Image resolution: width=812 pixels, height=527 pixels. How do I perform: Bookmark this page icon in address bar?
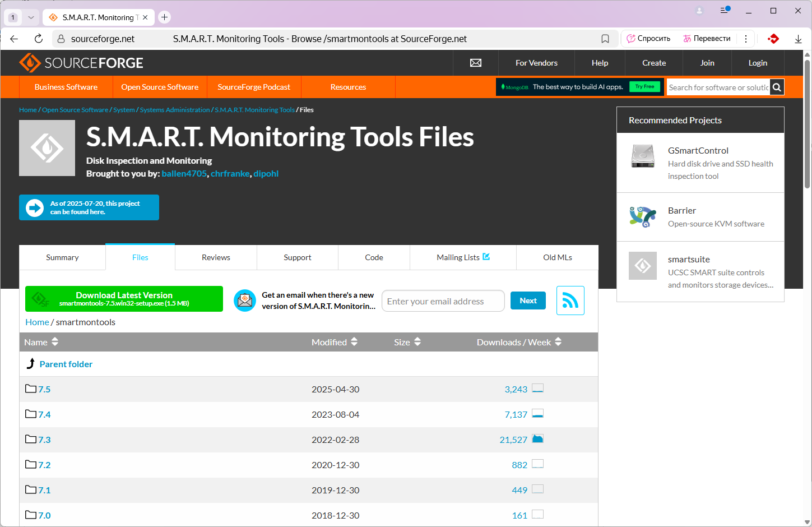pos(605,39)
